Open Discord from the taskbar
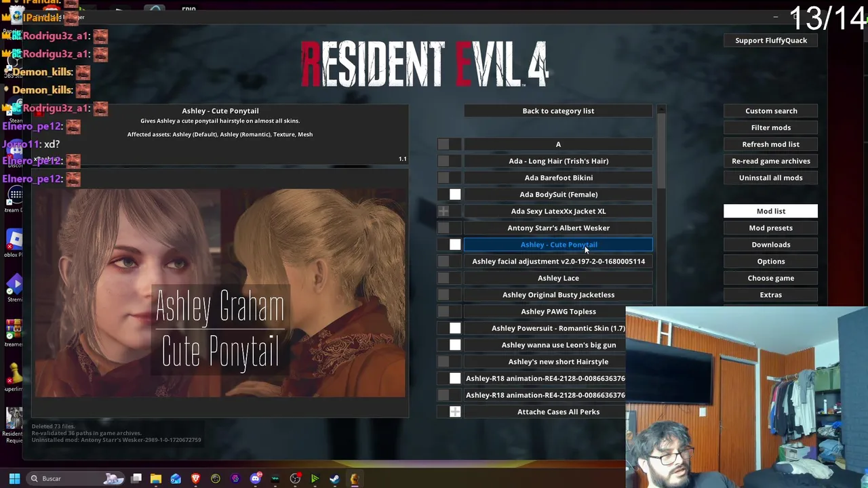 coord(256,479)
